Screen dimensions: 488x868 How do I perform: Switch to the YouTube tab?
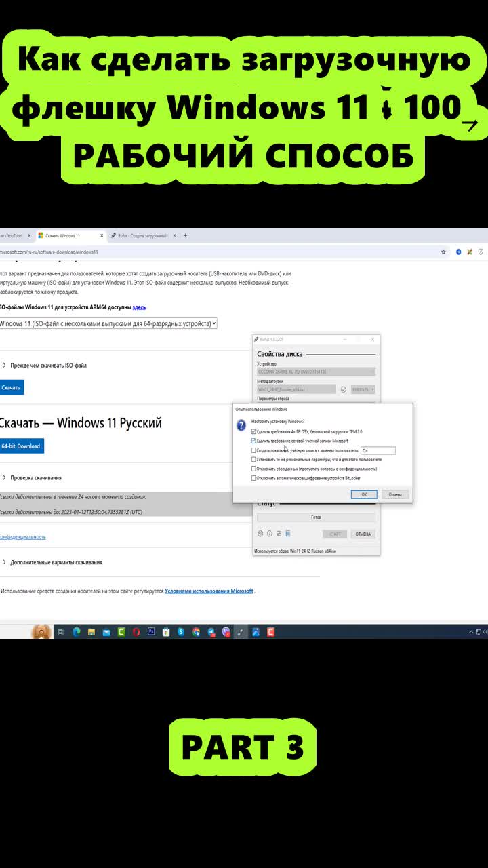(13, 235)
